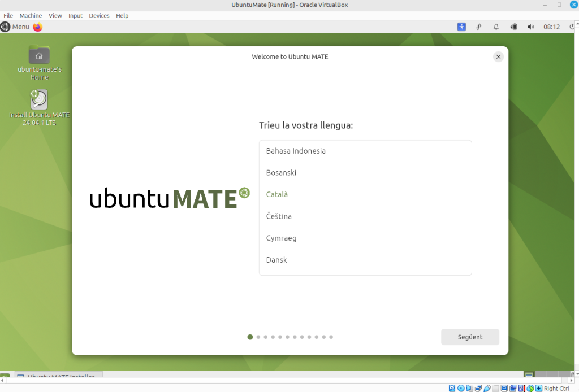Image resolution: width=579 pixels, height=392 pixels.
Task: Click the panel clock showing 08:12
Action: [551, 27]
